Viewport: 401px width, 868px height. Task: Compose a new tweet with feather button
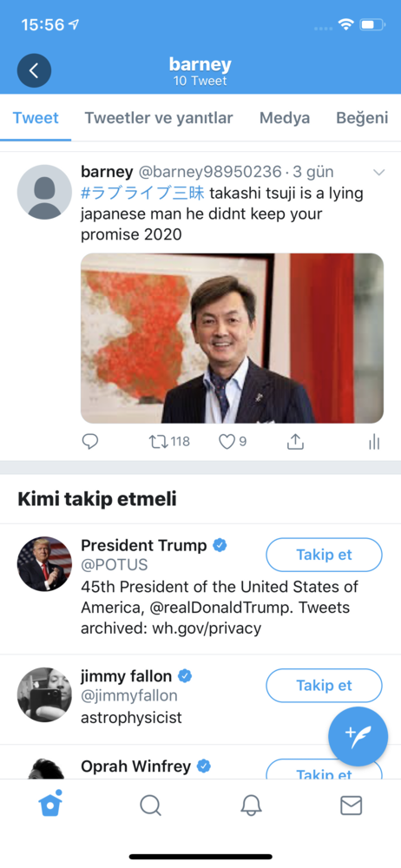pyautogui.click(x=358, y=736)
